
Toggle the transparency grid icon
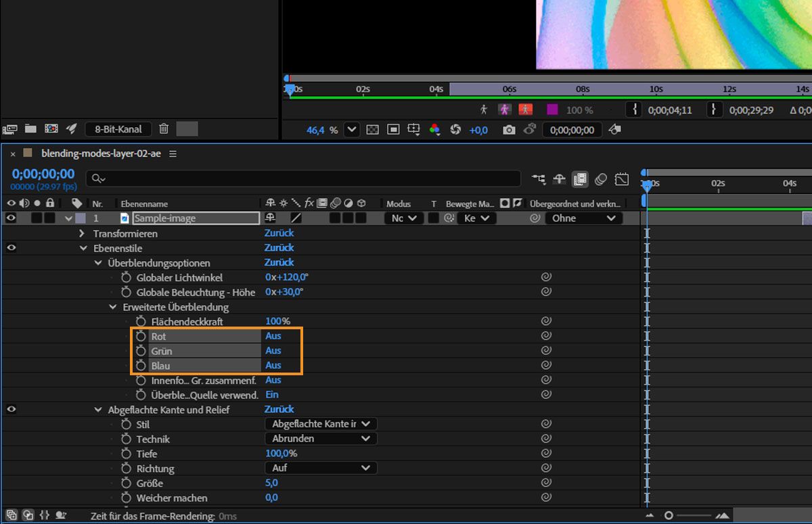tap(372, 130)
